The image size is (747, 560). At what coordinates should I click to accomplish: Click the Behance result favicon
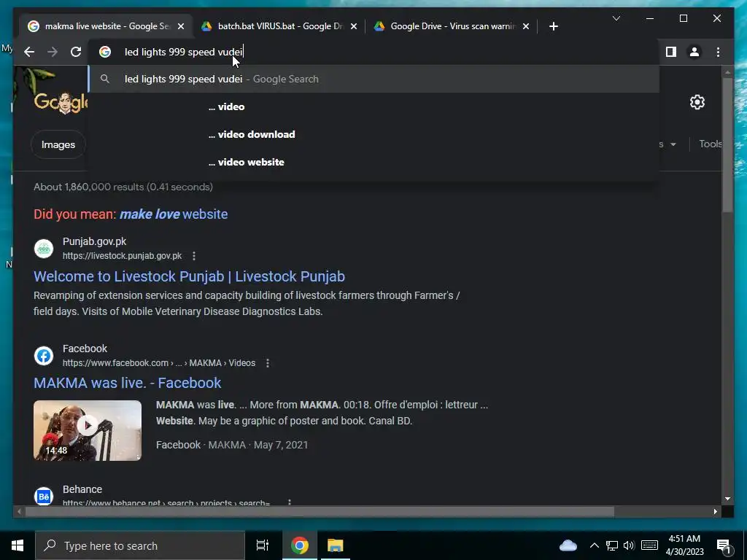pos(43,496)
